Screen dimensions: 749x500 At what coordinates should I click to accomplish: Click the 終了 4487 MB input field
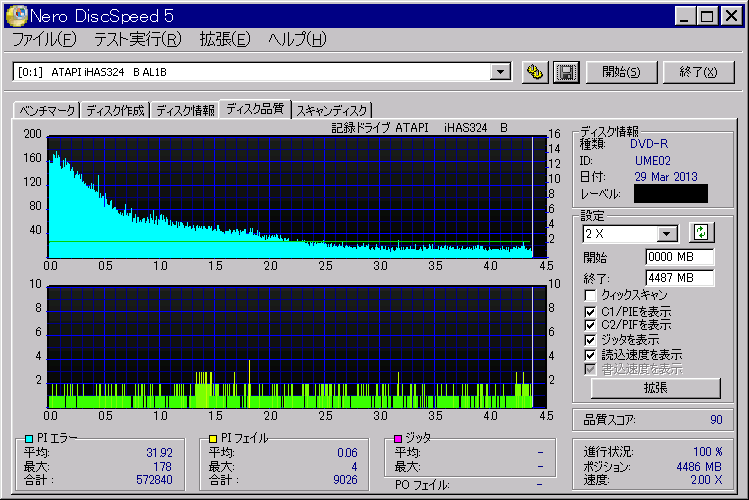[x=680, y=278]
